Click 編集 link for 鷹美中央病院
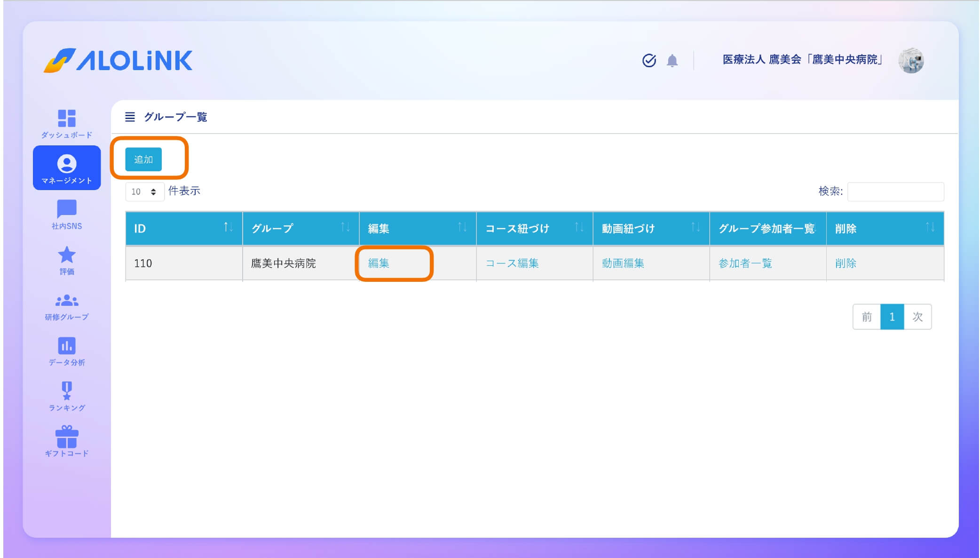Image resolution: width=980 pixels, height=558 pixels. (379, 263)
